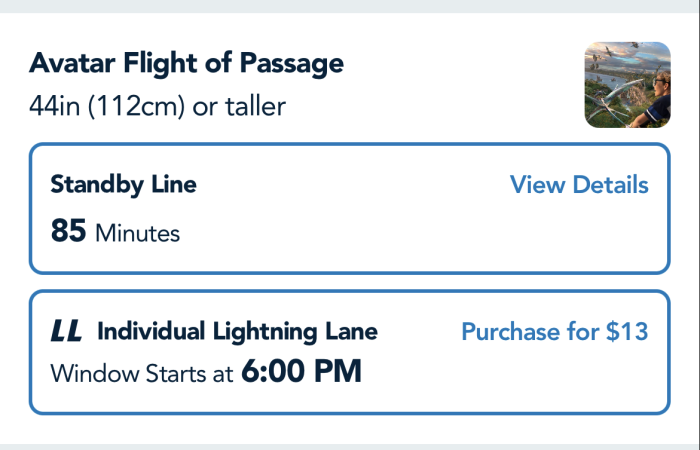700x450 pixels.
Task: Tap the Standby Line heading
Action: (x=123, y=185)
